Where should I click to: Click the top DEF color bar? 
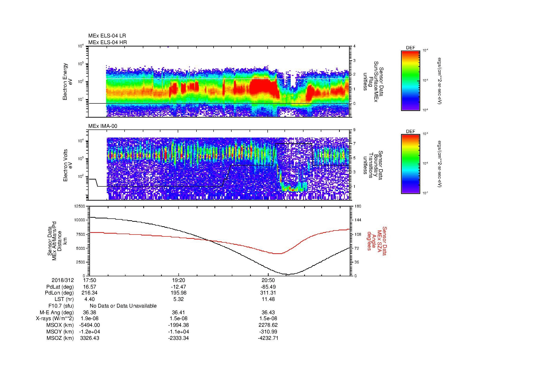410,80
